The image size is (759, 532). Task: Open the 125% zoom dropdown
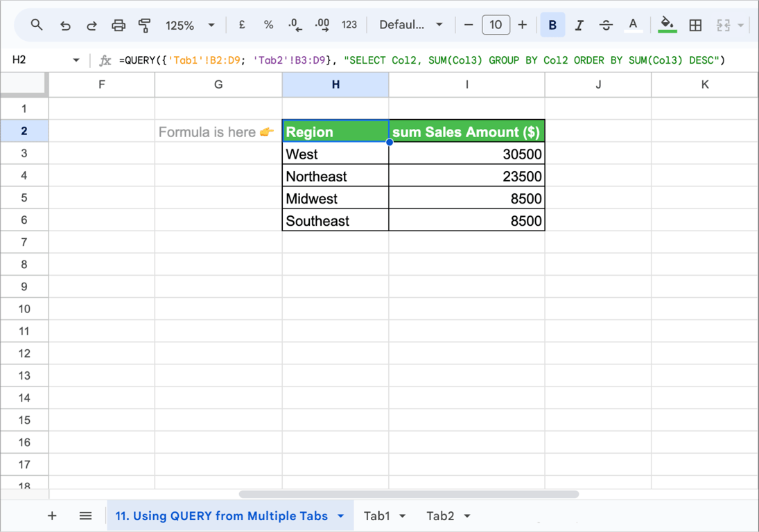(190, 25)
